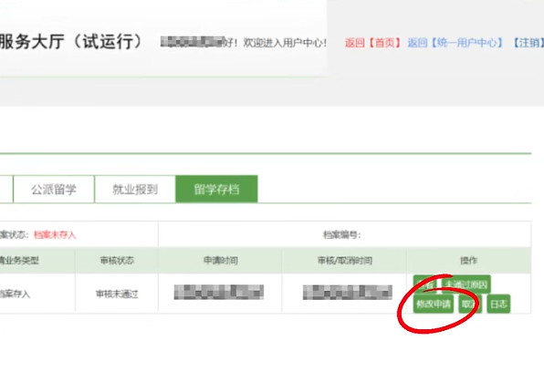Click the 档案编号 label
Screen dimensions: 544x392
[x=342, y=235]
